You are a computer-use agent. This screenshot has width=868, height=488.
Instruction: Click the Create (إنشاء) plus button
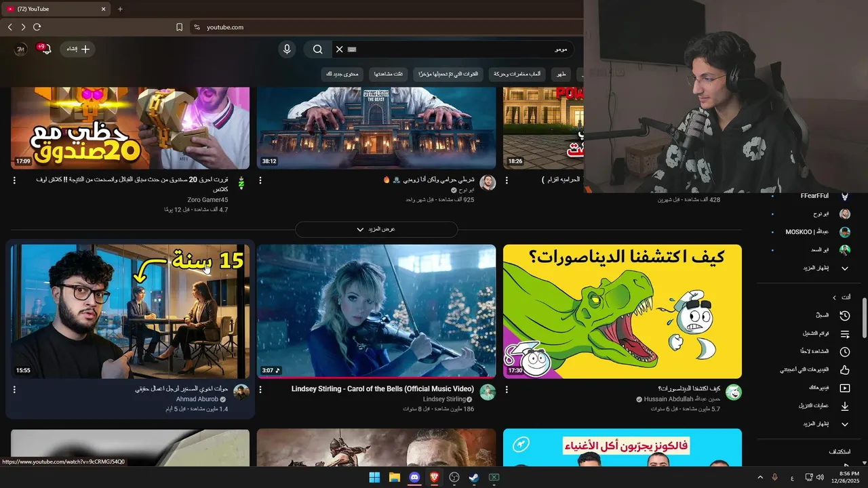pos(77,49)
